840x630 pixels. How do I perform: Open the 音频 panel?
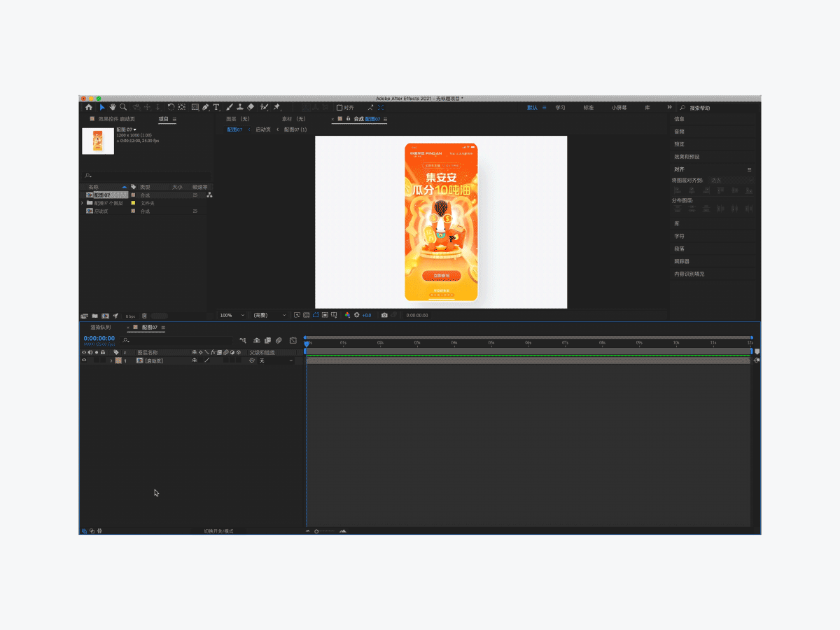coord(680,132)
